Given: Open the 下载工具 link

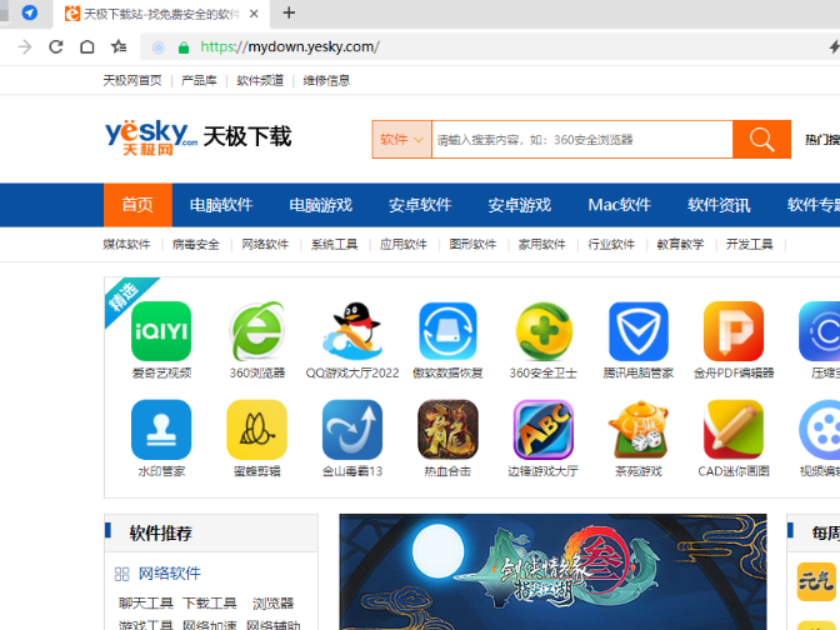Looking at the screenshot, I should (x=209, y=603).
